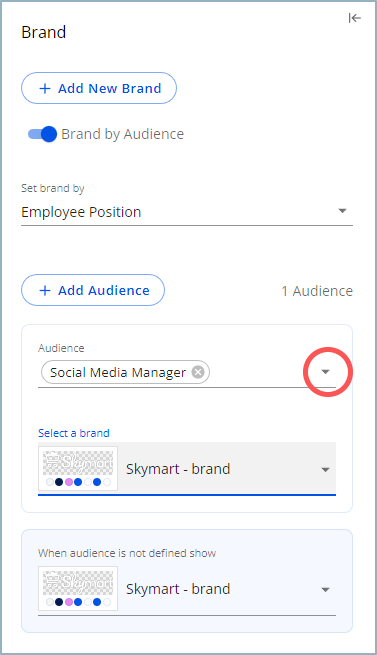The width and height of the screenshot is (377, 655).
Task: Click the Select a brand label
Action: pyautogui.click(x=74, y=433)
